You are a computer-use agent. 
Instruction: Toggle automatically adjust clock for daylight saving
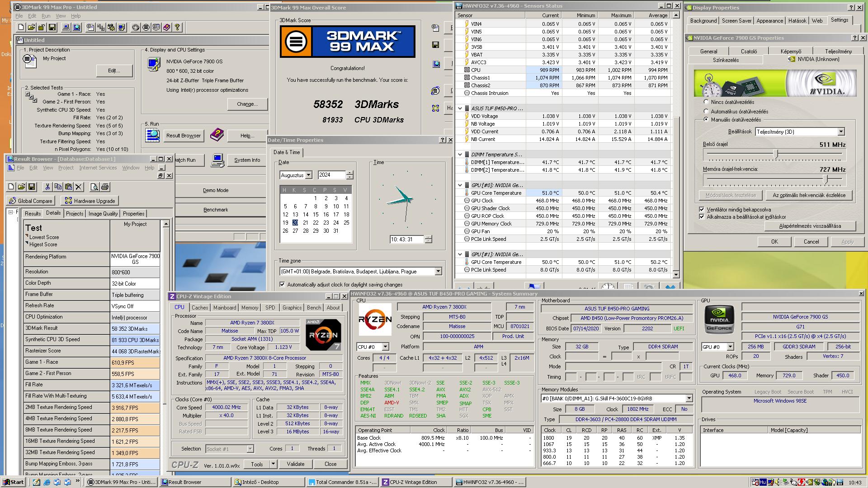pyautogui.click(x=283, y=285)
